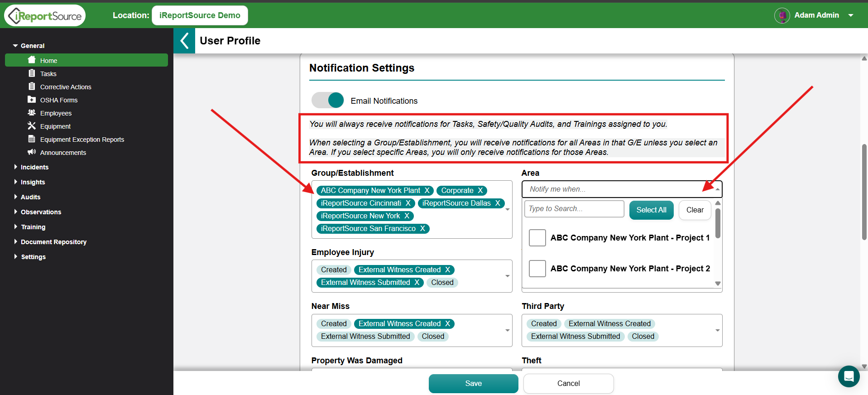
Task: Toggle Created option under Near Miss
Action: (334, 324)
